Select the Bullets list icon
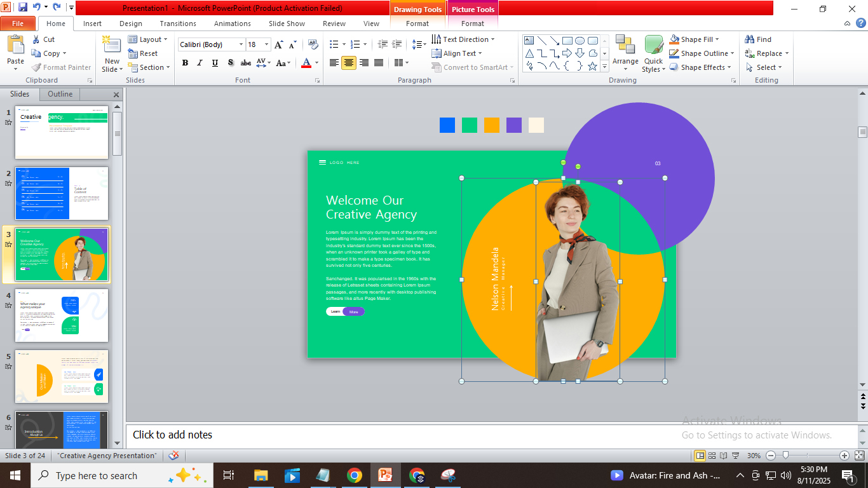 pos(334,44)
